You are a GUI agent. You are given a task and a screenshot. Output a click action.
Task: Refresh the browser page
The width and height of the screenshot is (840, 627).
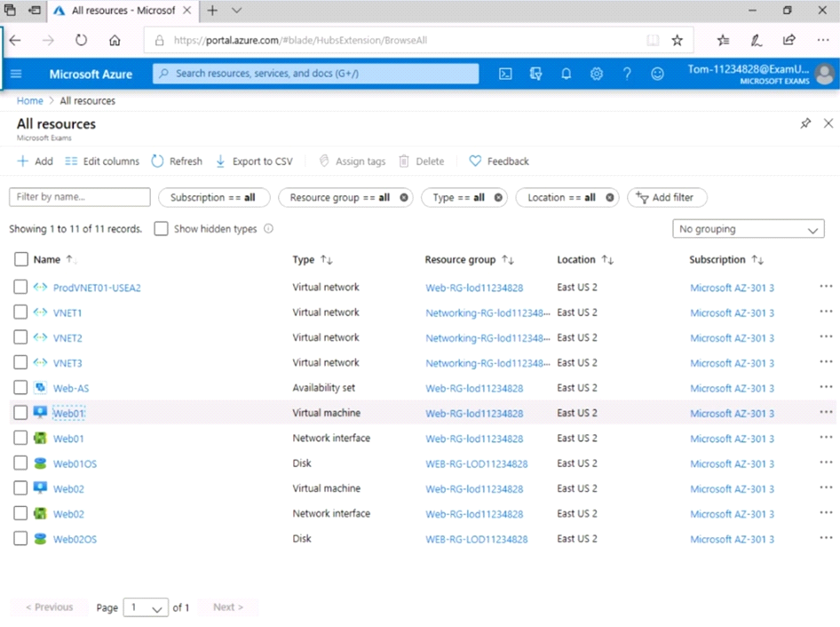[x=81, y=40]
